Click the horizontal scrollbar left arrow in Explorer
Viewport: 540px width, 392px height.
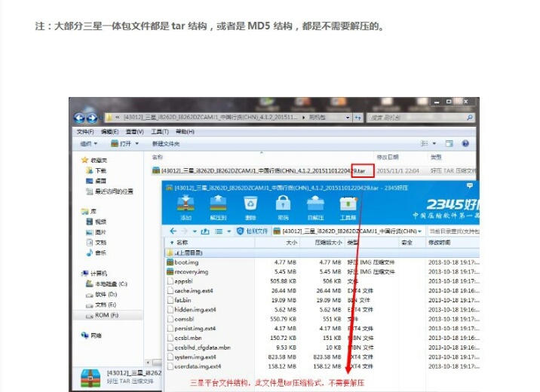[x=148, y=363]
